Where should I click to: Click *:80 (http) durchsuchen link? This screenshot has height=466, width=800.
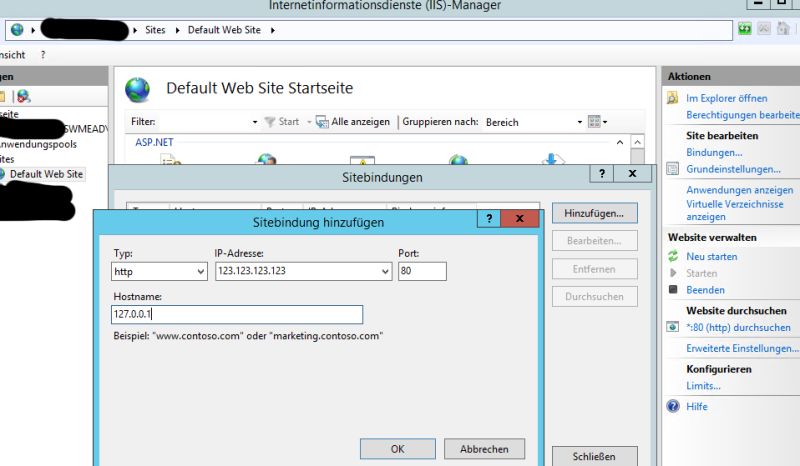click(x=738, y=327)
